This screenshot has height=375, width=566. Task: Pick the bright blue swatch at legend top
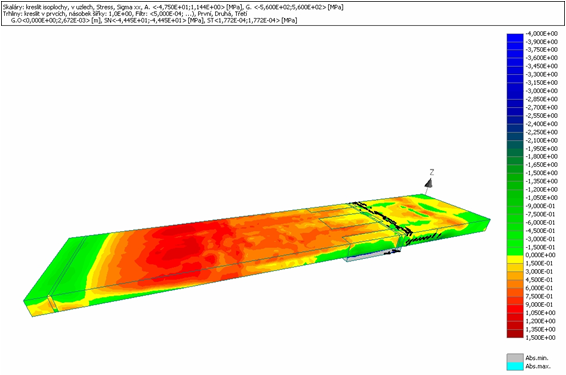pyautogui.click(x=515, y=38)
